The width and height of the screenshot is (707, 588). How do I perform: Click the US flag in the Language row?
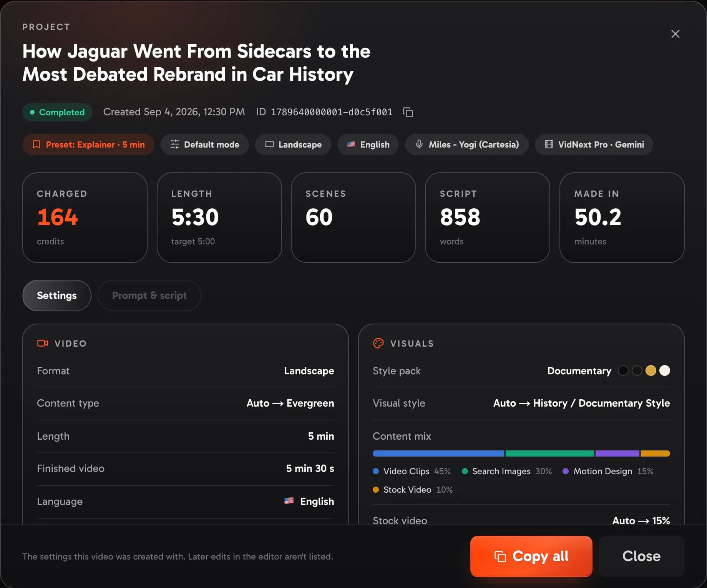(289, 501)
